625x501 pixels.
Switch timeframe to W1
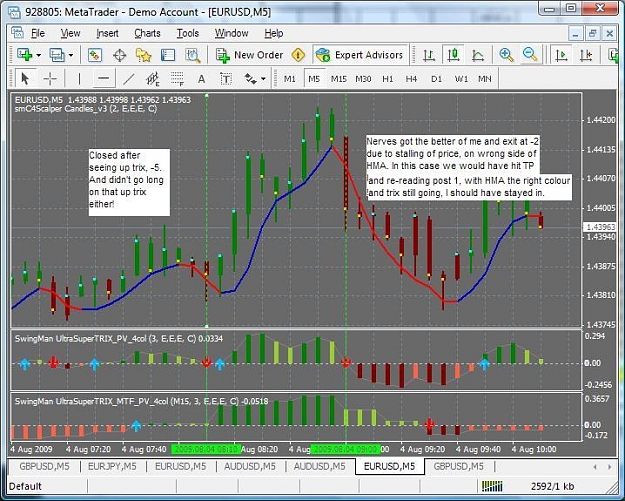(461, 79)
